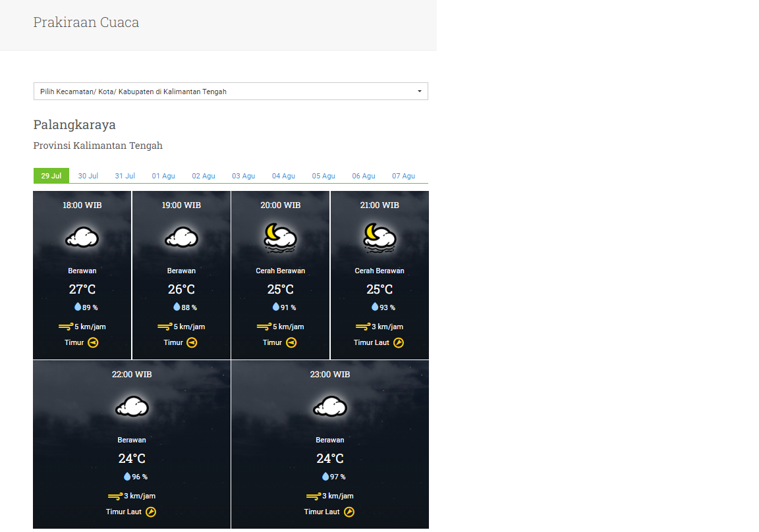Click the 97 % humidity value

[338, 477]
